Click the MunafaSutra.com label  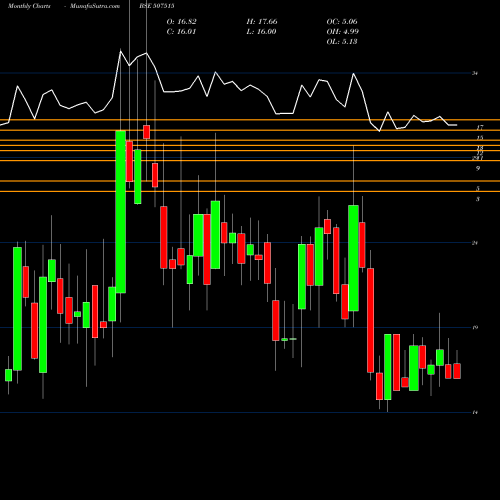click(x=95, y=6)
